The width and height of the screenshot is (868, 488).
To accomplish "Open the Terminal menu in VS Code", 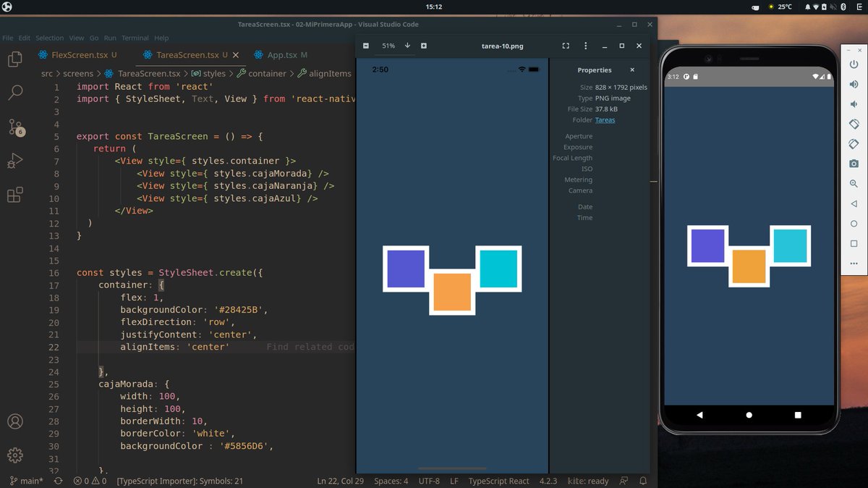I will 135,38.
